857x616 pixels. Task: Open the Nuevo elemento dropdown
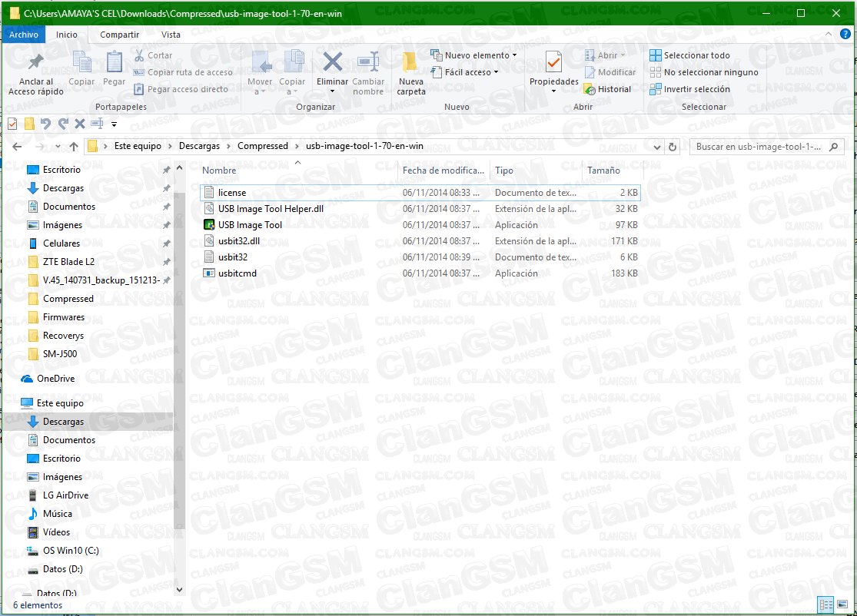click(473, 55)
